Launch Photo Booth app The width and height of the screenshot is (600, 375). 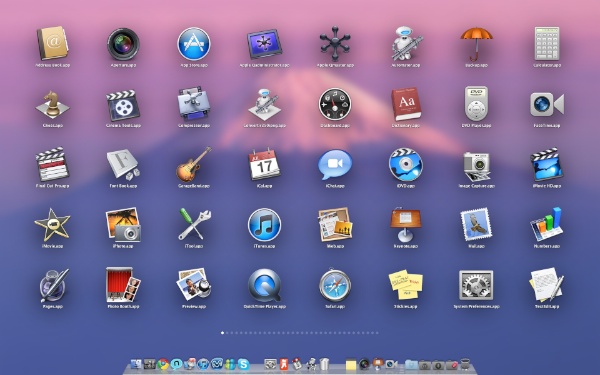[x=123, y=285]
